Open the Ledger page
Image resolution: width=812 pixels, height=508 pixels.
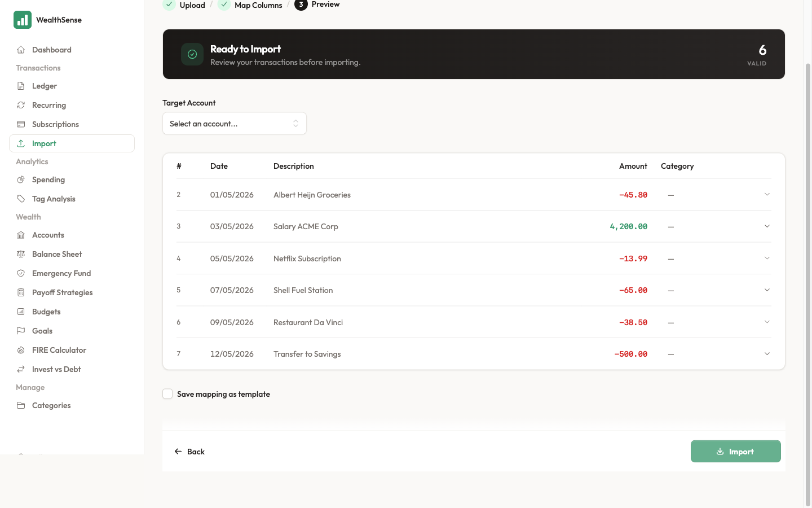72,86
